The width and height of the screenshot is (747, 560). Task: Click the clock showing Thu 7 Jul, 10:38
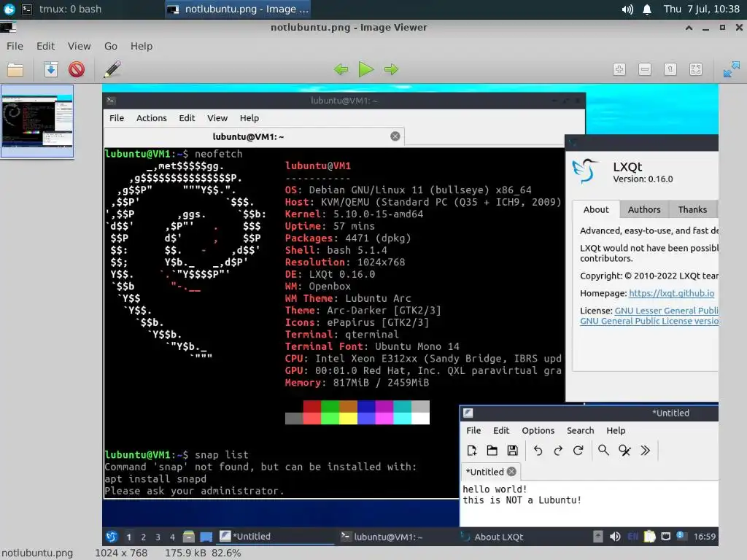[x=701, y=9]
